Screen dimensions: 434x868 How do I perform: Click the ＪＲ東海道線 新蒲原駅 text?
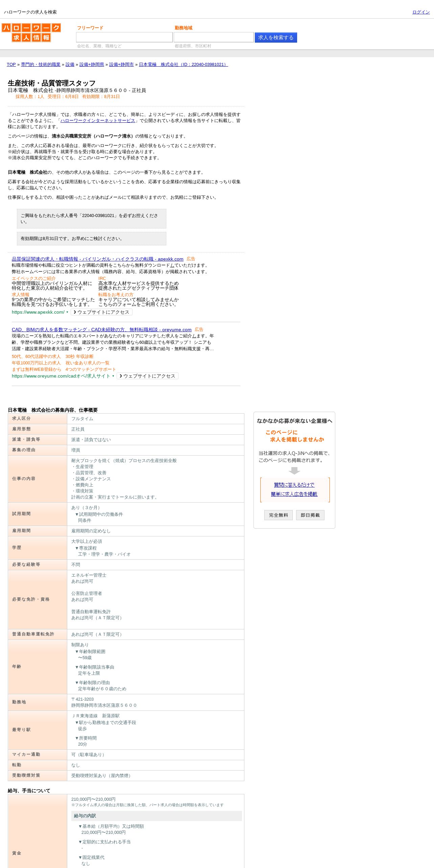(x=95, y=716)
